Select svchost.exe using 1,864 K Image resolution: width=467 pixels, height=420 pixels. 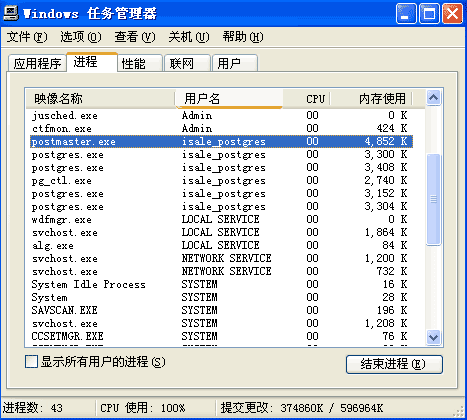click(221, 232)
